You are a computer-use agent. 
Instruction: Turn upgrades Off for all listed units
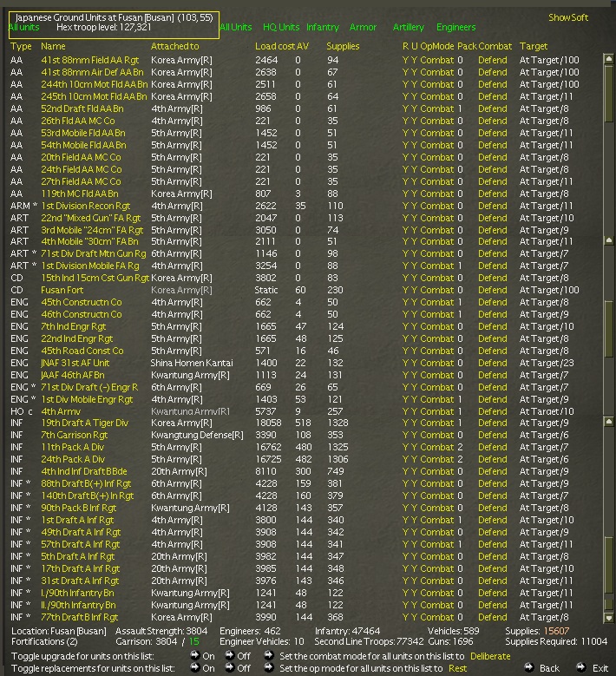pyautogui.click(x=230, y=656)
